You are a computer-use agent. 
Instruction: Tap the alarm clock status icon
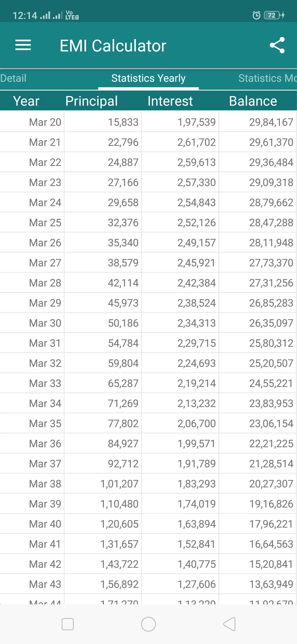(256, 15)
